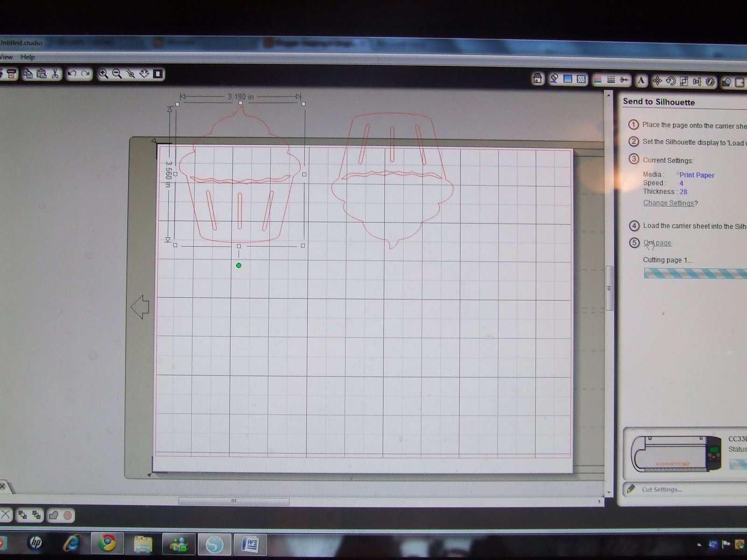Viewport: 747px width, 560px height.
Task: Click the Copy icon in toolbar
Action: tap(28, 74)
